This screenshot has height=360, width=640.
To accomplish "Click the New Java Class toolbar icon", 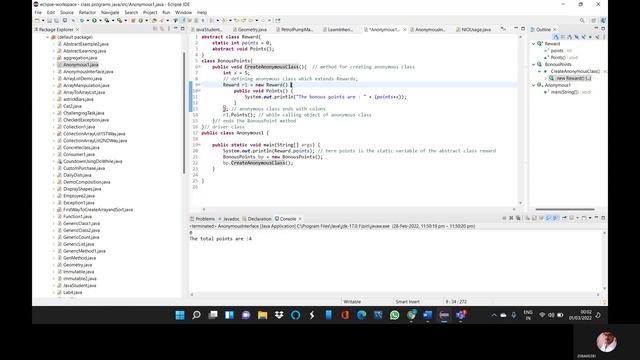I will pyautogui.click(x=141, y=20).
